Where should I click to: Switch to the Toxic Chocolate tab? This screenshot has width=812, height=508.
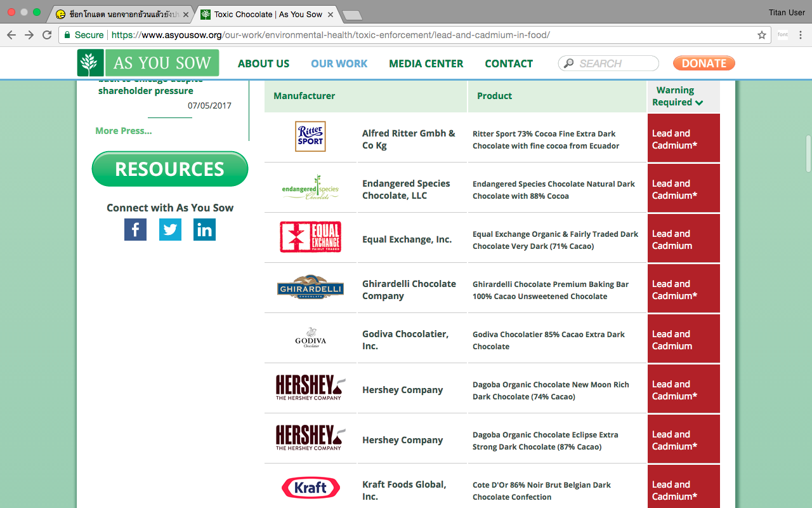click(266, 14)
